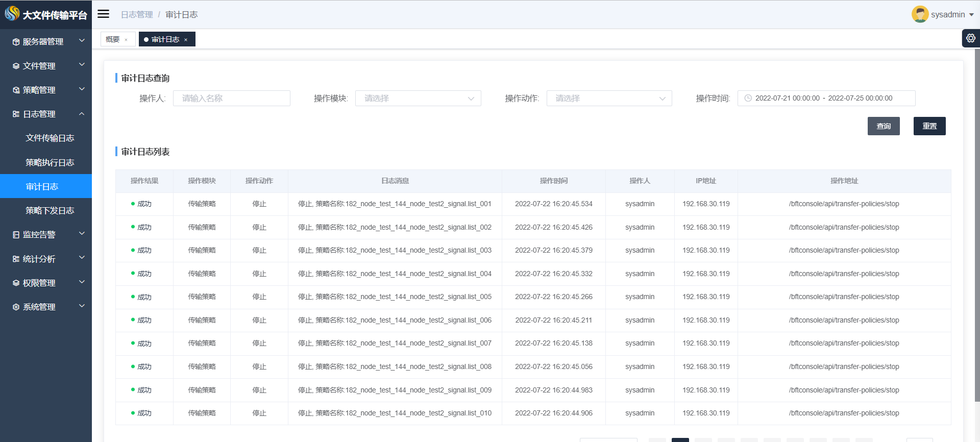Click the 监控告警 sidebar icon

[16, 235]
